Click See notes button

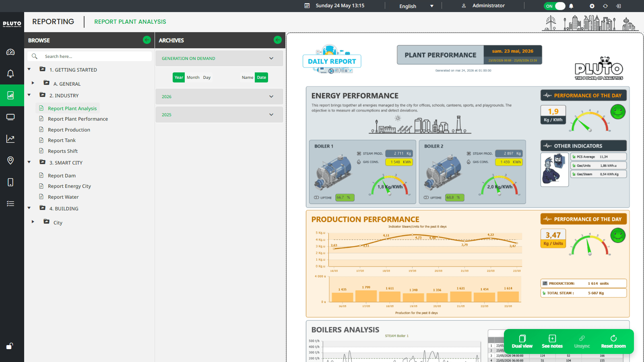(552, 341)
